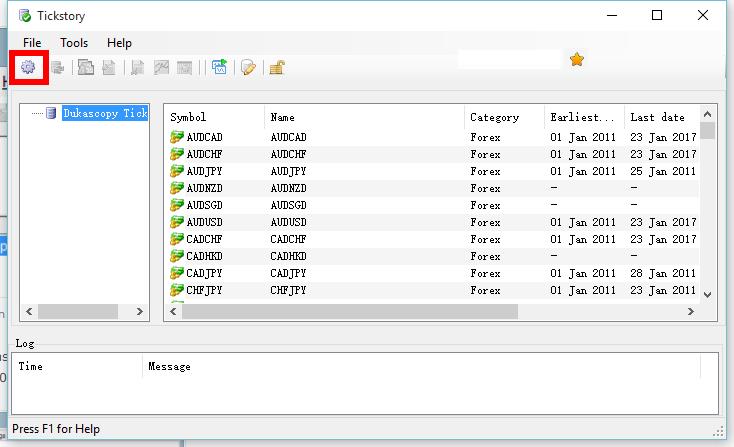Image resolution: width=734 pixels, height=447 pixels.
Task: Click symbol list horizontal scrollbar right arrow
Action: (x=690, y=311)
